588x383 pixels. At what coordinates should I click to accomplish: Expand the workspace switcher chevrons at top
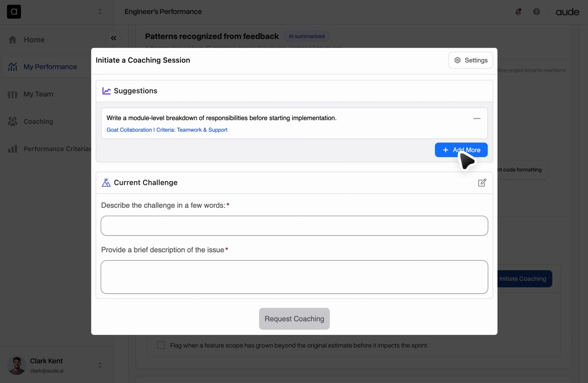pos(100,12)
